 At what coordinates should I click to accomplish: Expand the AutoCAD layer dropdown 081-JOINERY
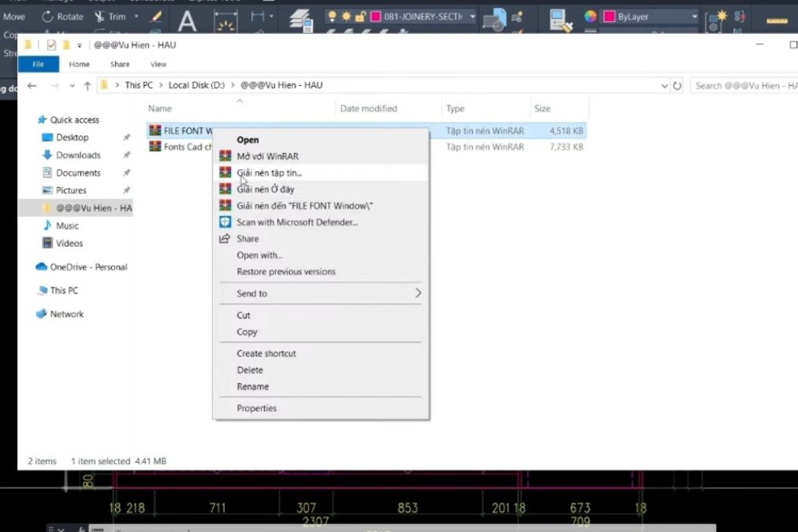[472, 16]
